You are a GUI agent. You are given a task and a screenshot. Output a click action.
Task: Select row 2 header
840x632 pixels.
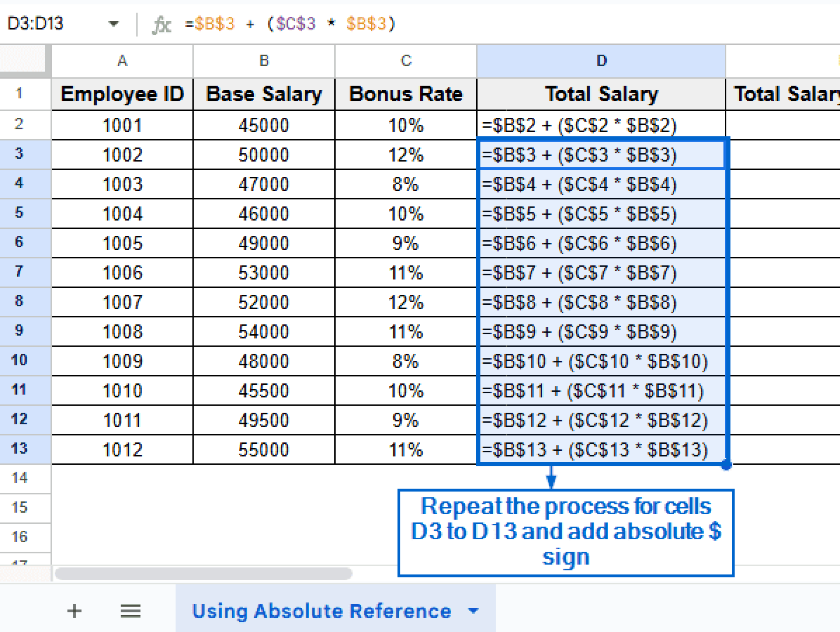(x=20, y=124)
